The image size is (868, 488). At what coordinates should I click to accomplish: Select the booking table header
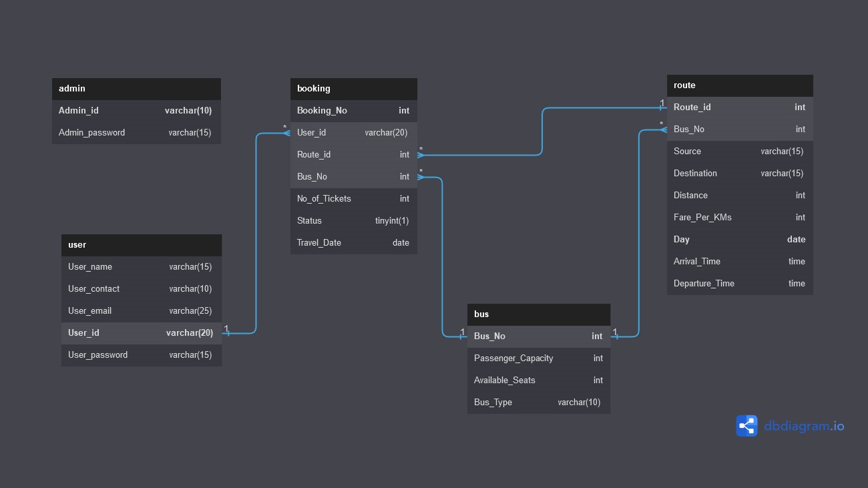tap(353, 89)
